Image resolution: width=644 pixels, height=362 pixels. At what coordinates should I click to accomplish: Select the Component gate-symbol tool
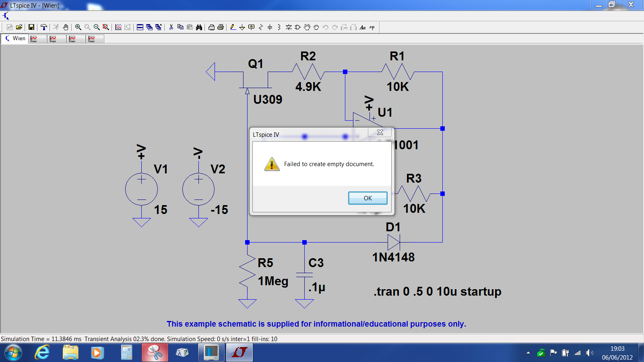click(298, 27)
